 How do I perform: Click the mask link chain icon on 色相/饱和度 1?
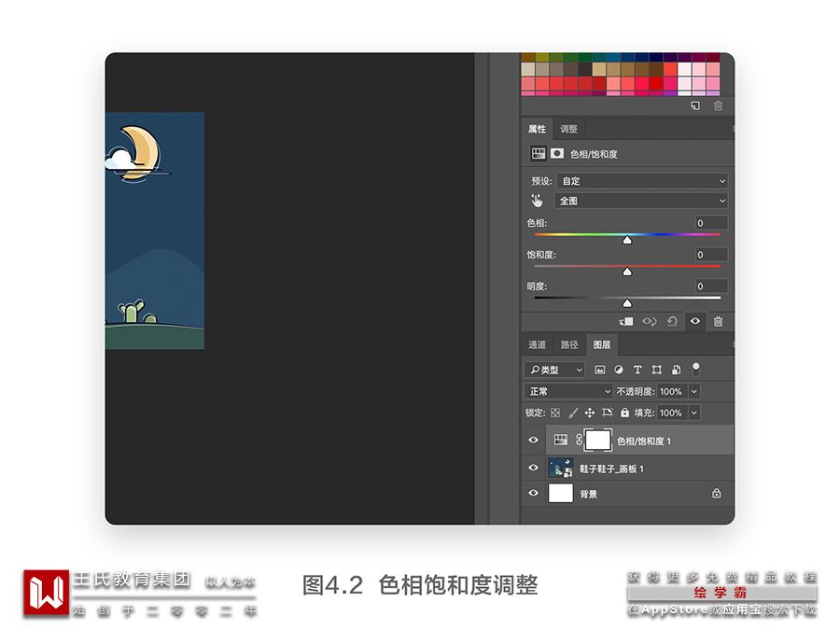coord(579,440)
